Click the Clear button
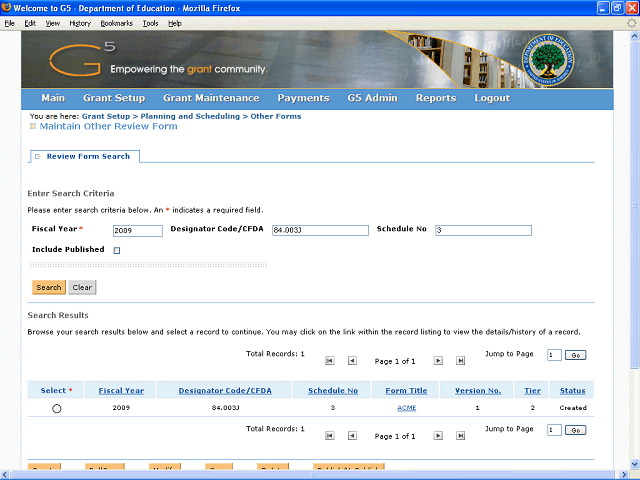 [82, 287]
